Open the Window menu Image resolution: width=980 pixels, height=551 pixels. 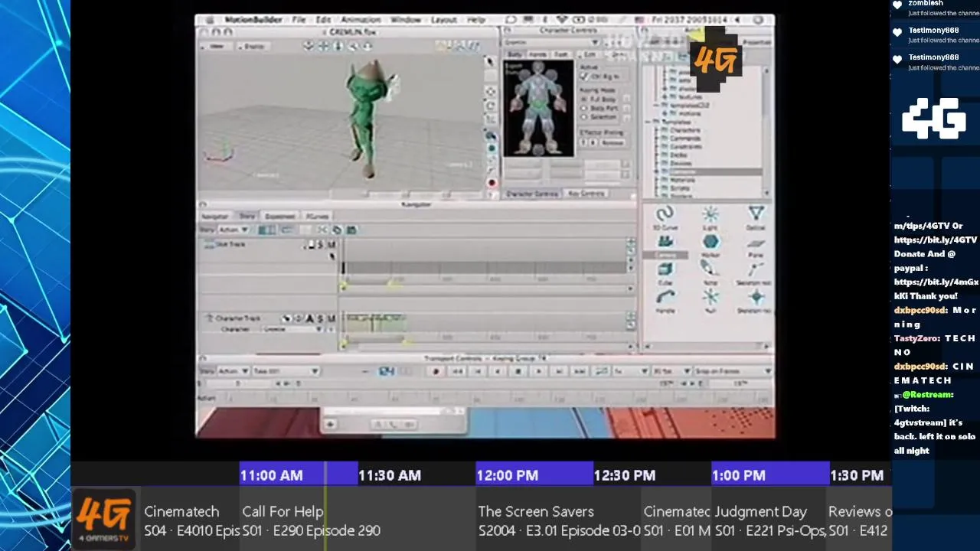click(x=405, y=20)
